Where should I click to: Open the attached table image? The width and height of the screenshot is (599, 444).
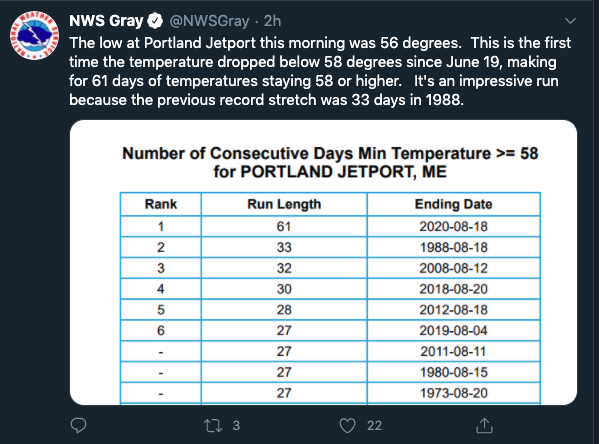[x=323, y=263]
